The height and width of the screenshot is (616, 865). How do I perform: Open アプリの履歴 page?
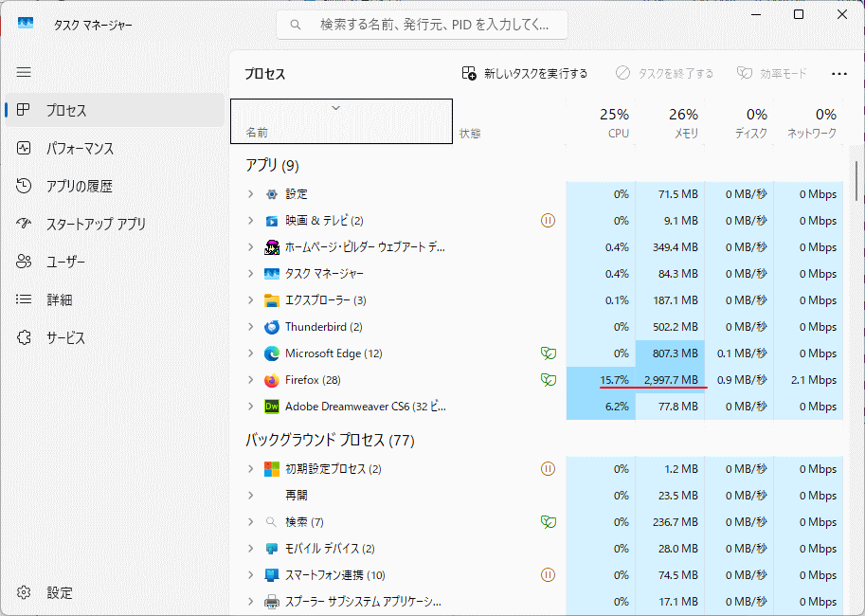[115, 186]
